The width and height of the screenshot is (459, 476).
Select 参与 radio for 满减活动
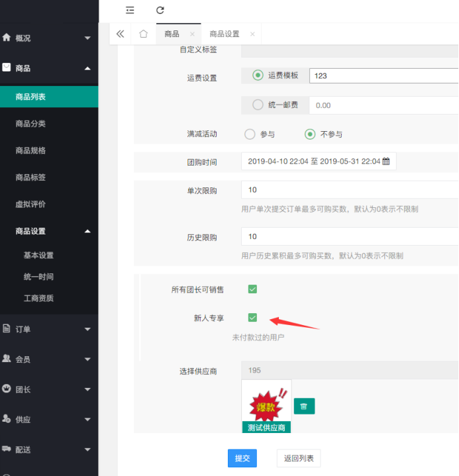(250, 134)
